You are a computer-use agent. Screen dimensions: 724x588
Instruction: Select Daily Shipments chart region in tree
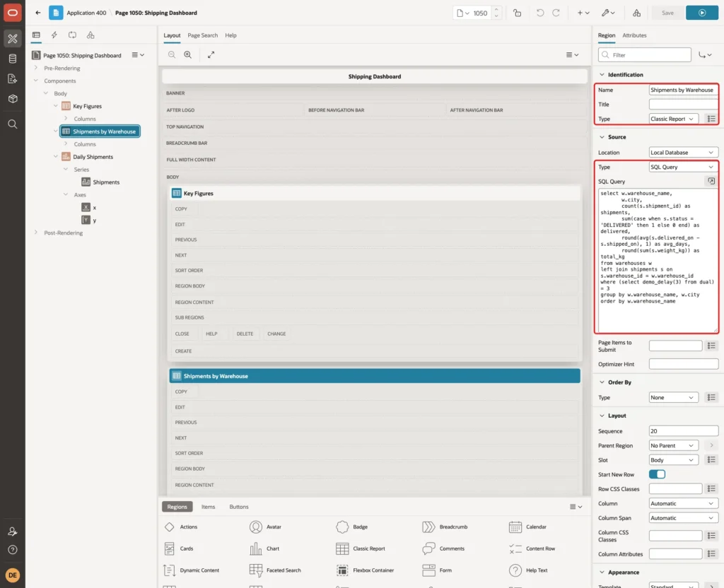click(x=93, y=157)
